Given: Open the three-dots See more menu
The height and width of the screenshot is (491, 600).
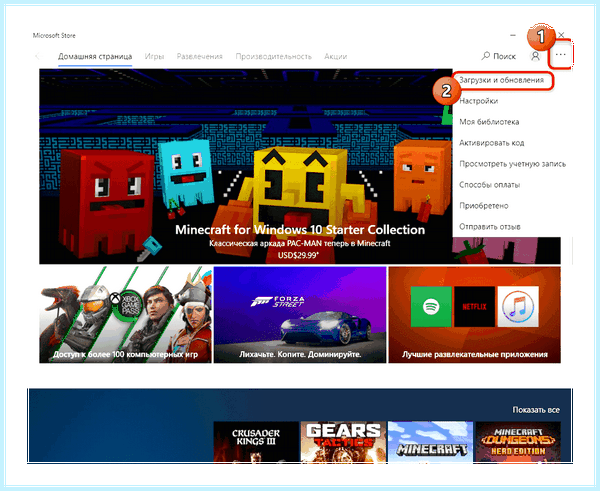Looking at the screenshot, I should pos(560,55).
